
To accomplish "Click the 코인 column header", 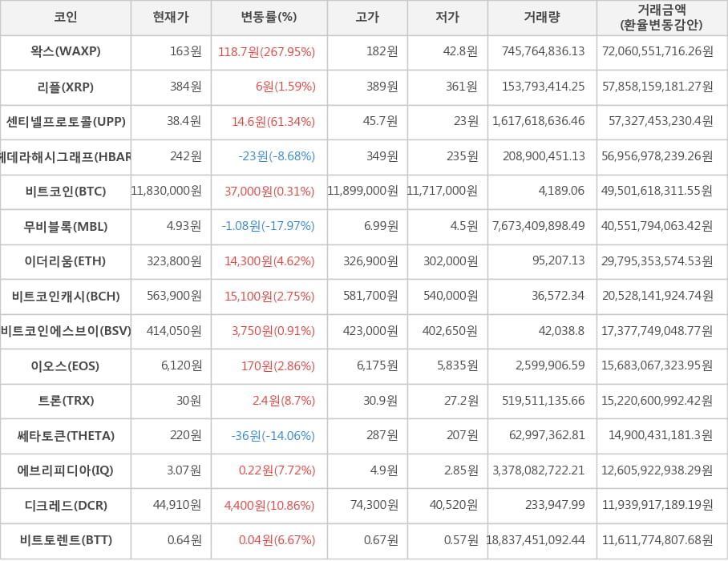I will [x=66, y=17].
